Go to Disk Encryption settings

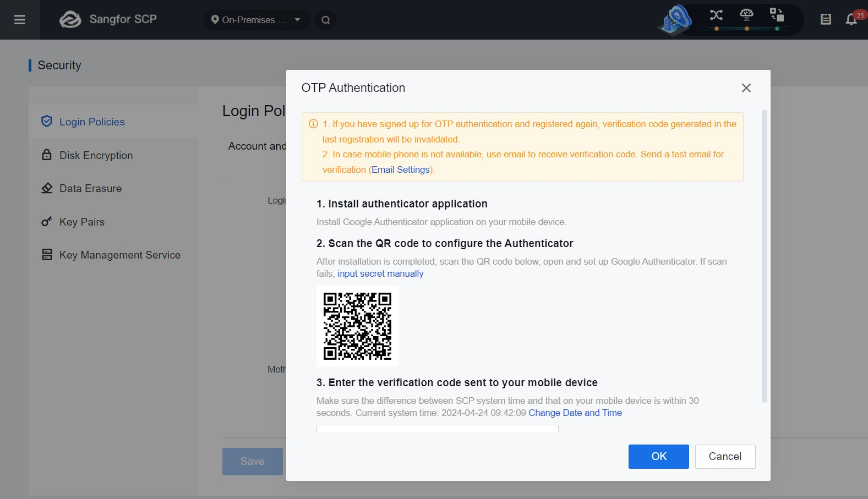(96, 155)
